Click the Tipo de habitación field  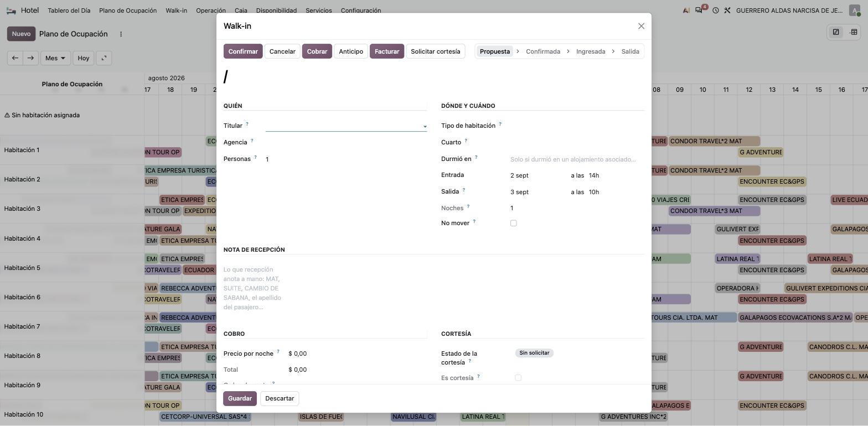coord(577,126)
